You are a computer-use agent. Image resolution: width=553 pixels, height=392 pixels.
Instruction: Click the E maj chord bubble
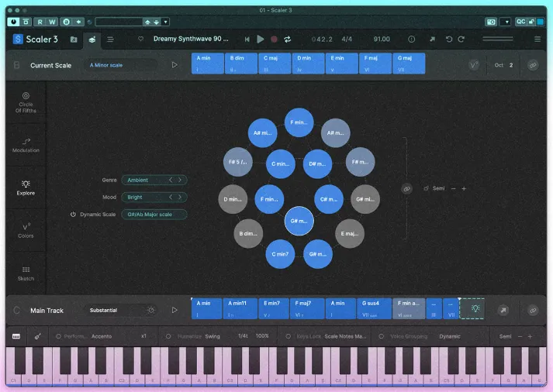pyautogui.click(x=350, y=233)
